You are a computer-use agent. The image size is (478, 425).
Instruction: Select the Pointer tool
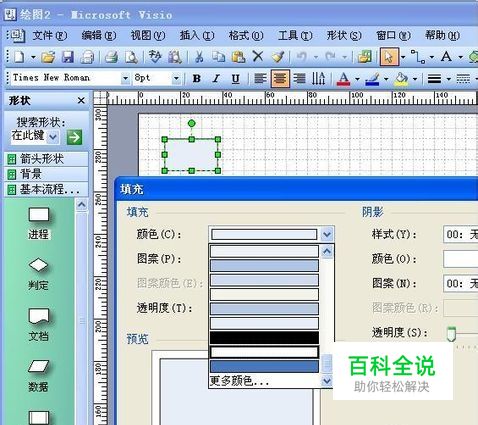pos(389,57)
